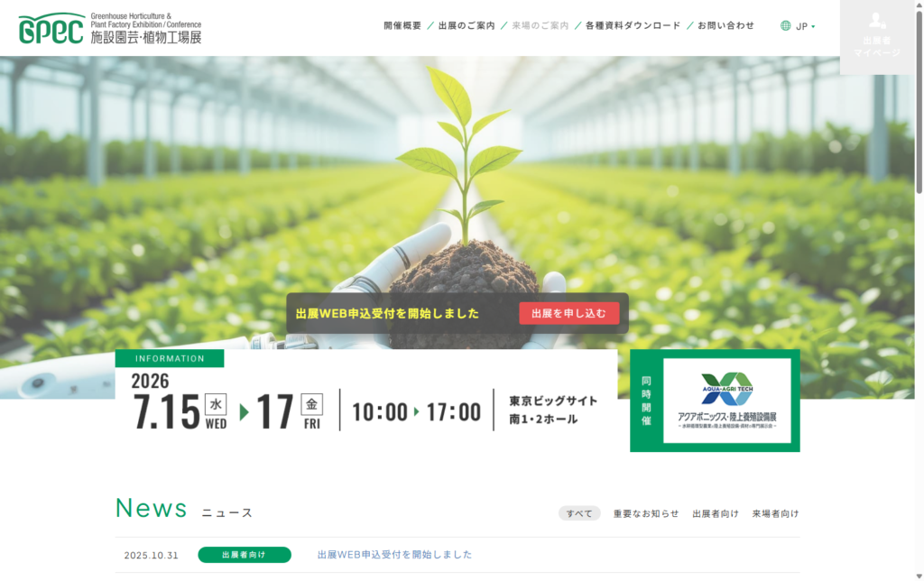Open the AQUA-AGRI TECH concurrent event banner
The image size is (924, 581).
coord(726,401)
